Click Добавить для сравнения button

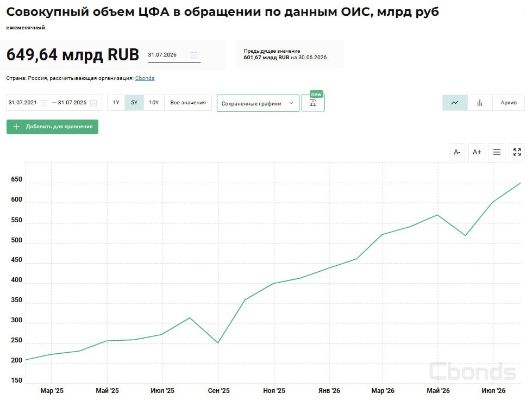point(52,127)
